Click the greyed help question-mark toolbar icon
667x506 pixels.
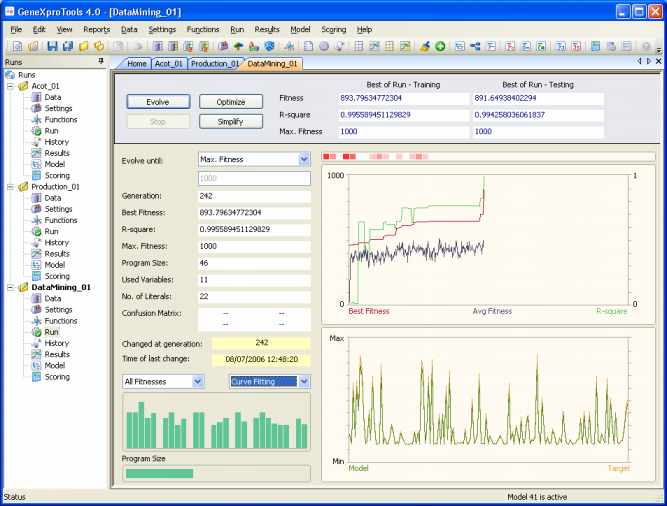click(646, 46)
